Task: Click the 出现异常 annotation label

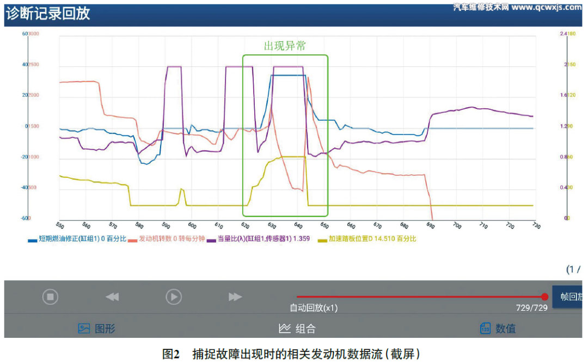Action: (x=285, y=46)
